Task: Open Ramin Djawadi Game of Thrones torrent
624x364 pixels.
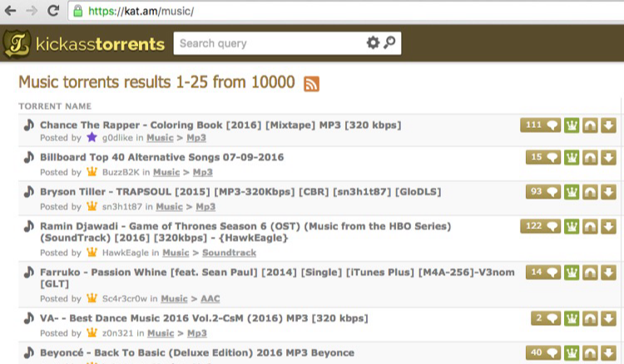Action: click(245, 232)
